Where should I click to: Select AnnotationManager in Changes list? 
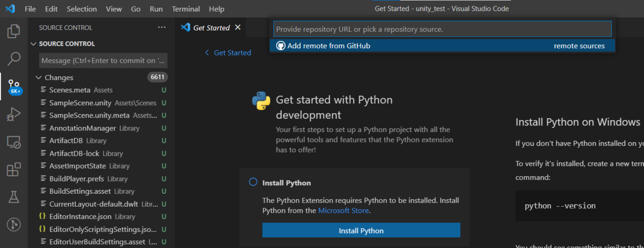pos(102,128)
